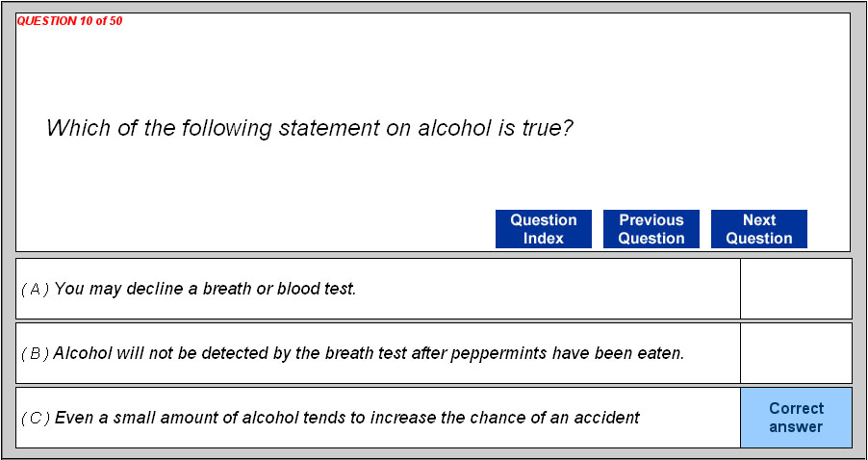
Task: Open the Question Index
Action: (x=543, y=229)
